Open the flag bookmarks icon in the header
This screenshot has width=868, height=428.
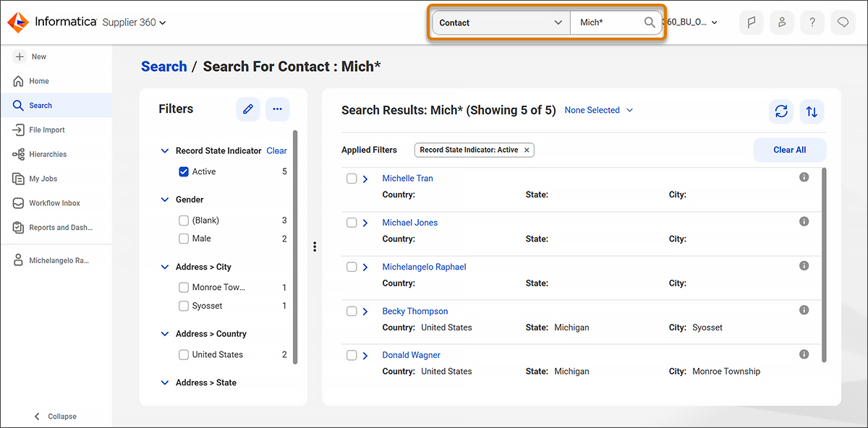click(x=751, y=22)
